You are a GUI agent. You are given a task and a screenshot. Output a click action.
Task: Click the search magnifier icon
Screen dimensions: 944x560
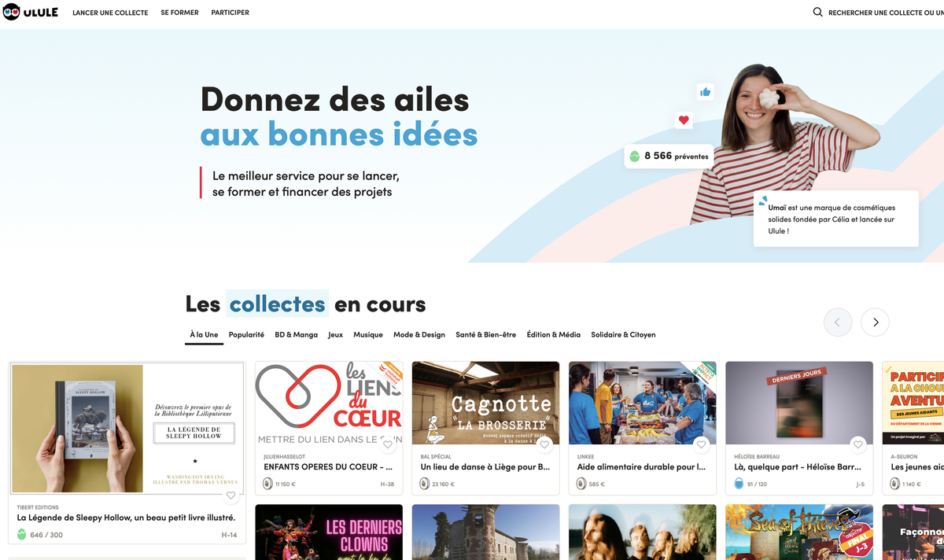818,13
